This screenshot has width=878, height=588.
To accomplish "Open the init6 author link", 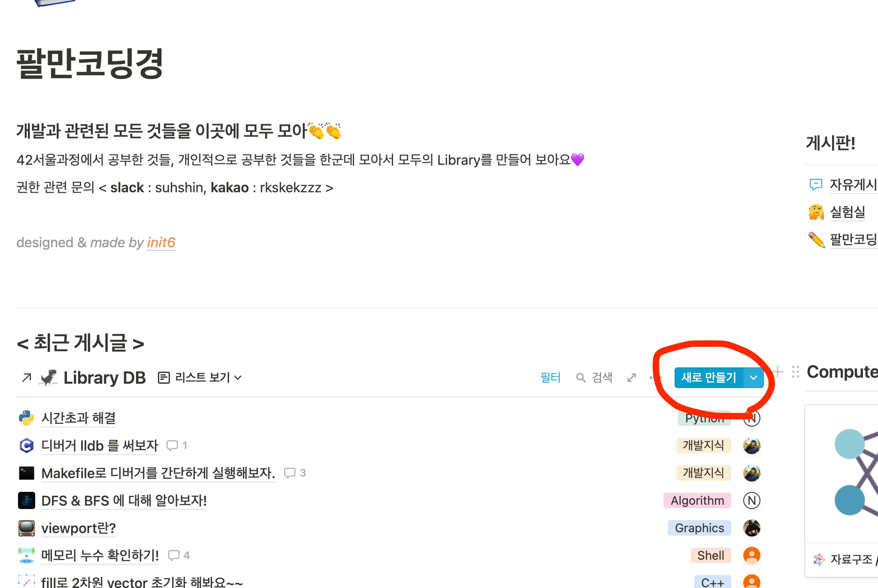I will click(x=161, y=242).
